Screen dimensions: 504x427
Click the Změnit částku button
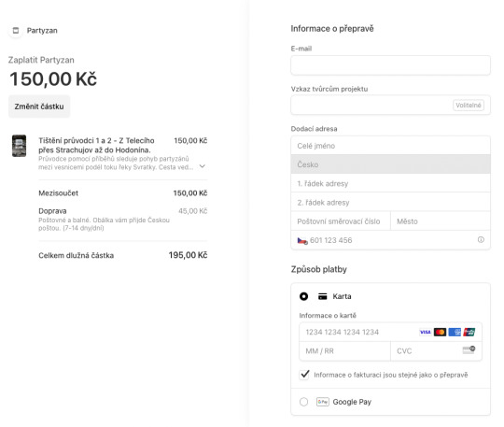click(x=39, y=107)
